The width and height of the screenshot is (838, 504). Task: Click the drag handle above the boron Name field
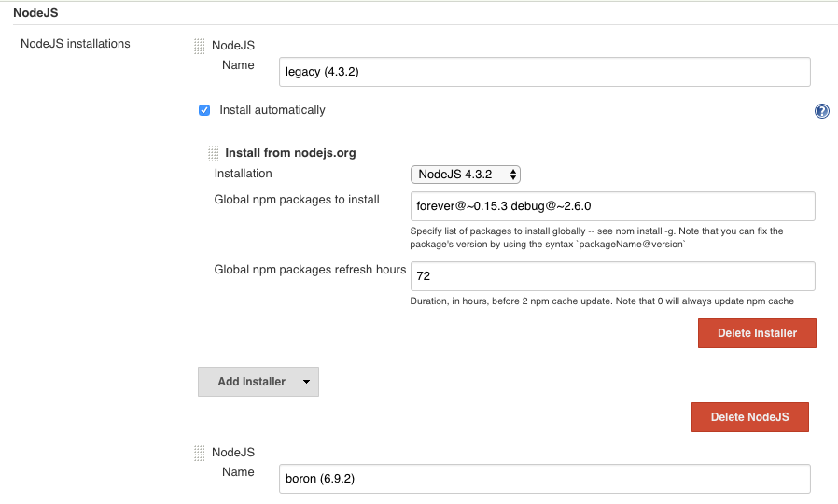pyautogui.click(x=199, y=453)
